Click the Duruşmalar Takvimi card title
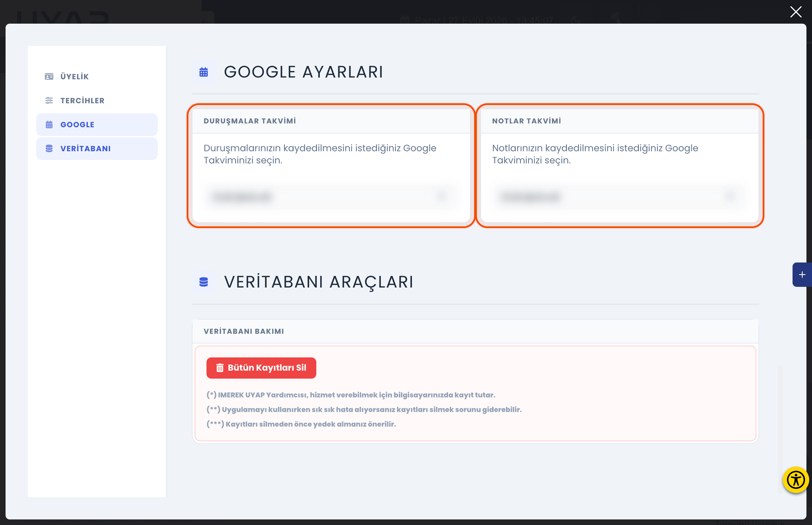Viewport: 812px width, 525px height. [x=250, y=121]
